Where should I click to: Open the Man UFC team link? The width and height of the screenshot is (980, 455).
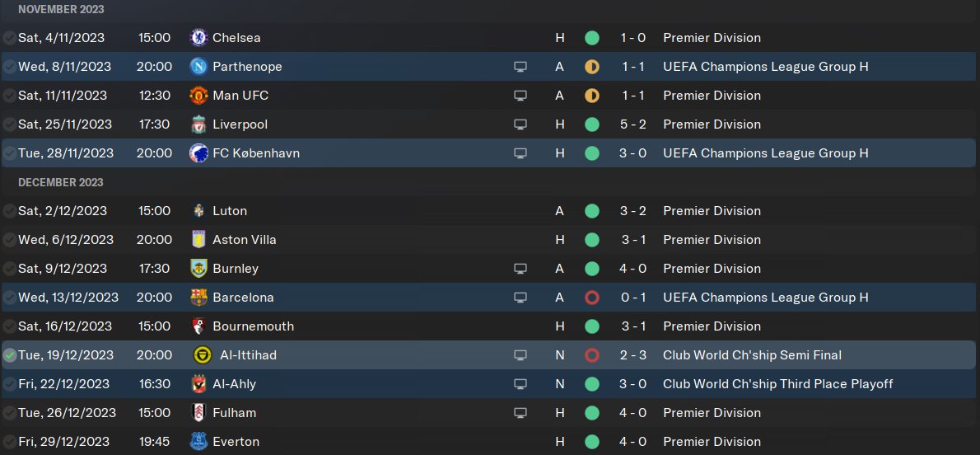click(240, 96)
